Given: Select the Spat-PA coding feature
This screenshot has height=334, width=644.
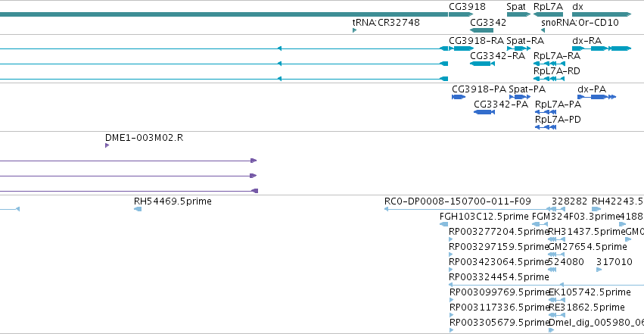Looking at the screenshot, I should point(520,97).
